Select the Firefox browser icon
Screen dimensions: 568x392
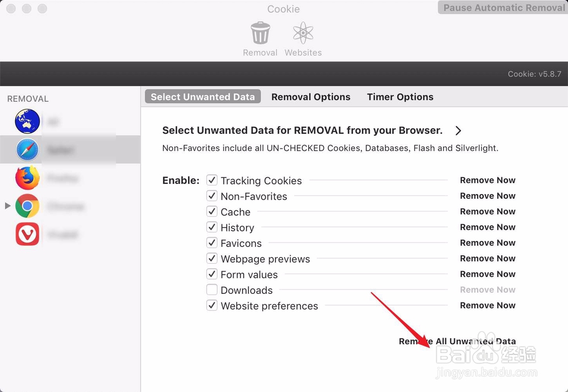coord(27,178)
